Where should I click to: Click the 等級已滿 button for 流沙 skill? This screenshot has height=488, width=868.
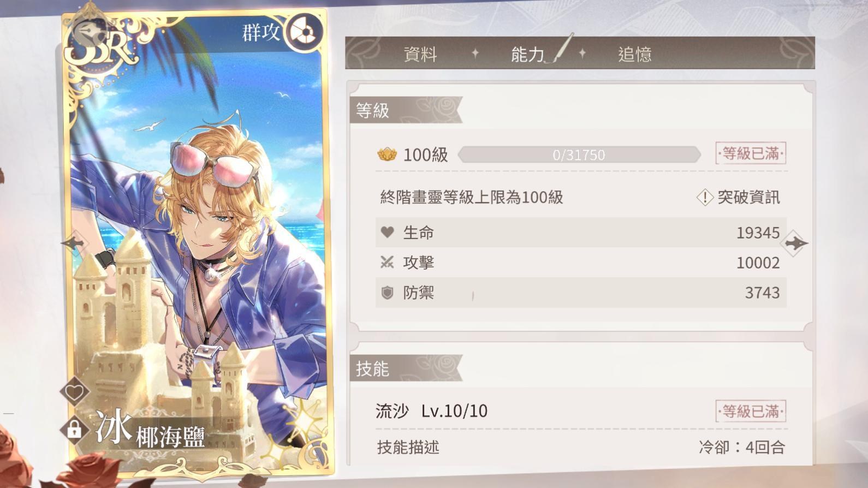coord(751,411)
